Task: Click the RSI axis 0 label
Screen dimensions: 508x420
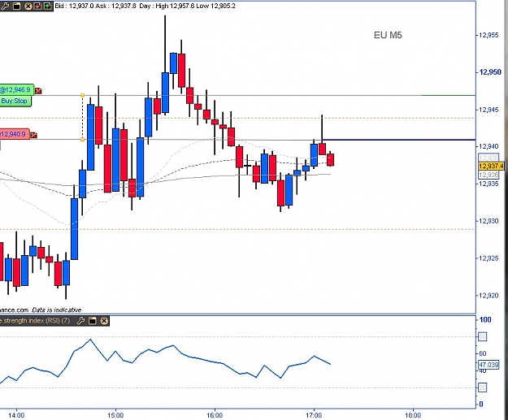Action: [x=481, y=404]
